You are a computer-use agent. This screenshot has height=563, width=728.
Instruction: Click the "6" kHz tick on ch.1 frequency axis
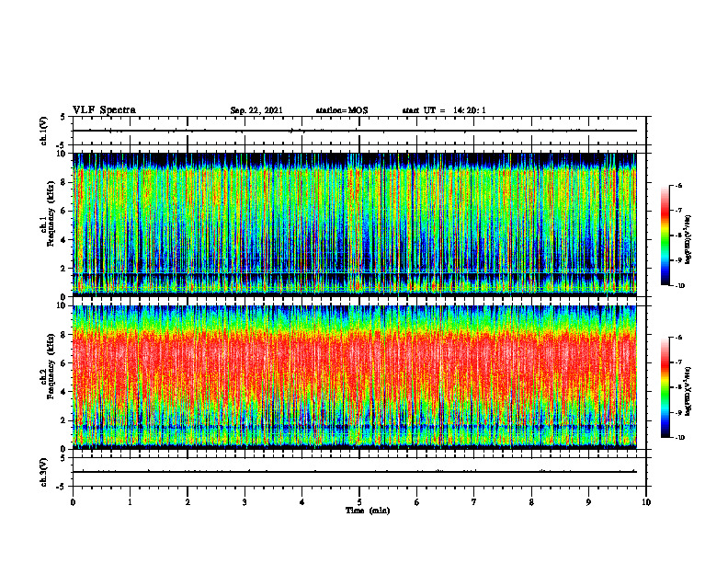[x=64, y=212]
